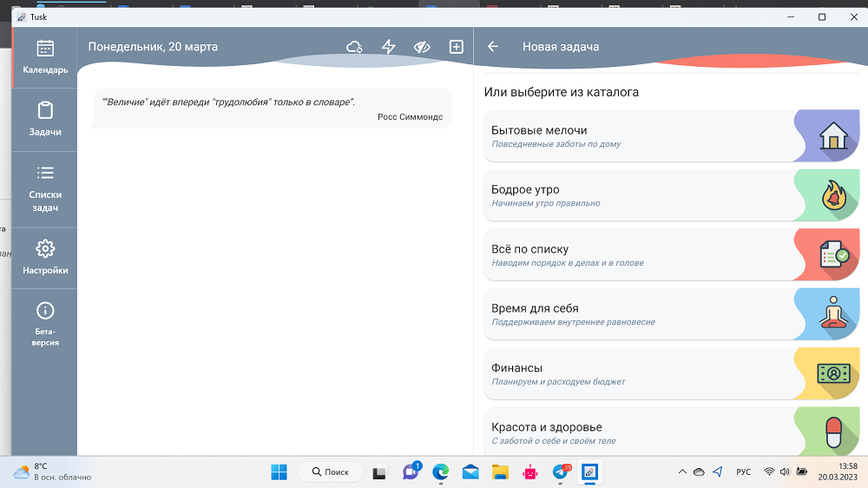Open Бета-версия info in sidebar
This screenshot has width=868, height=488.
click(x=45, y=323)
